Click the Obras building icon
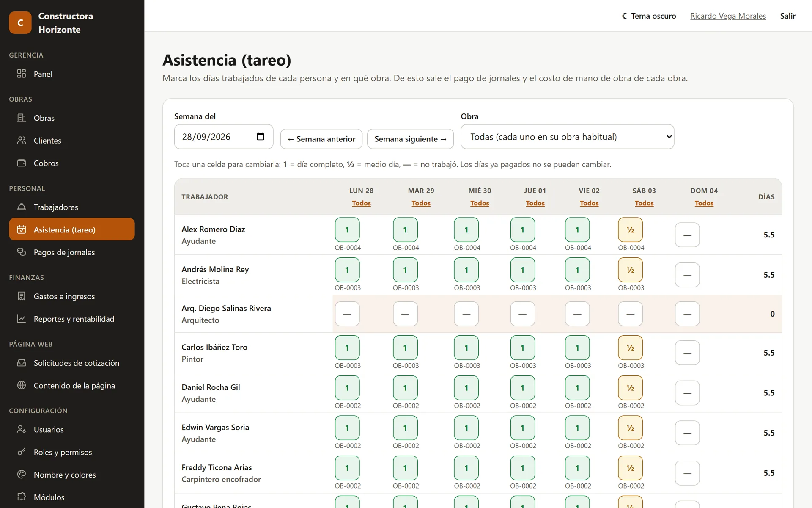Viewport: 812px width, 508px height. tap(22, 118)
